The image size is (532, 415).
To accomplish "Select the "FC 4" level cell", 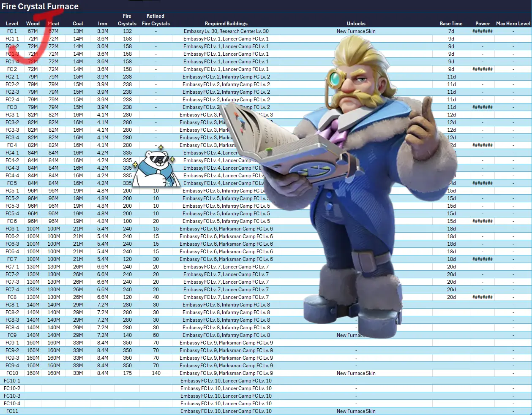I will [x=12, y=145].
